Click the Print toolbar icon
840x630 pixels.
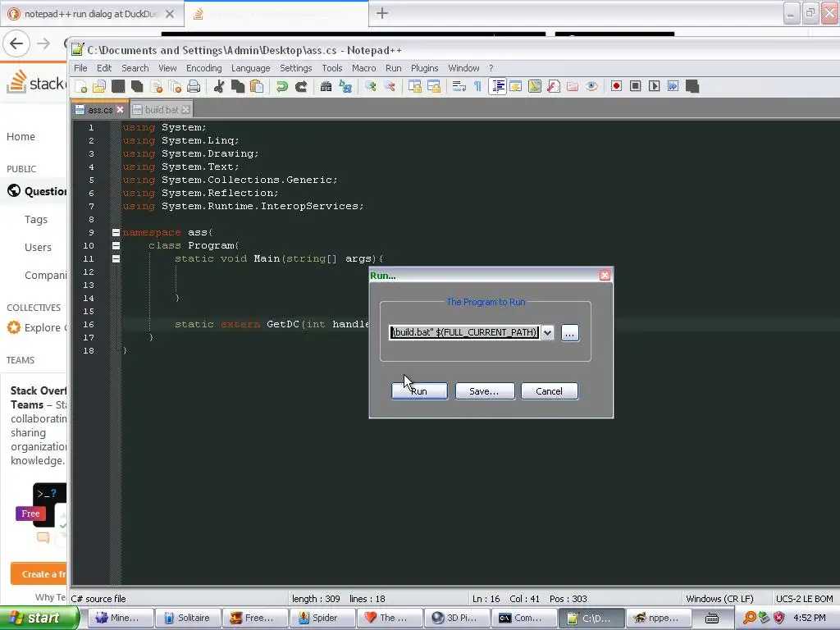click(x=194, y=86)
